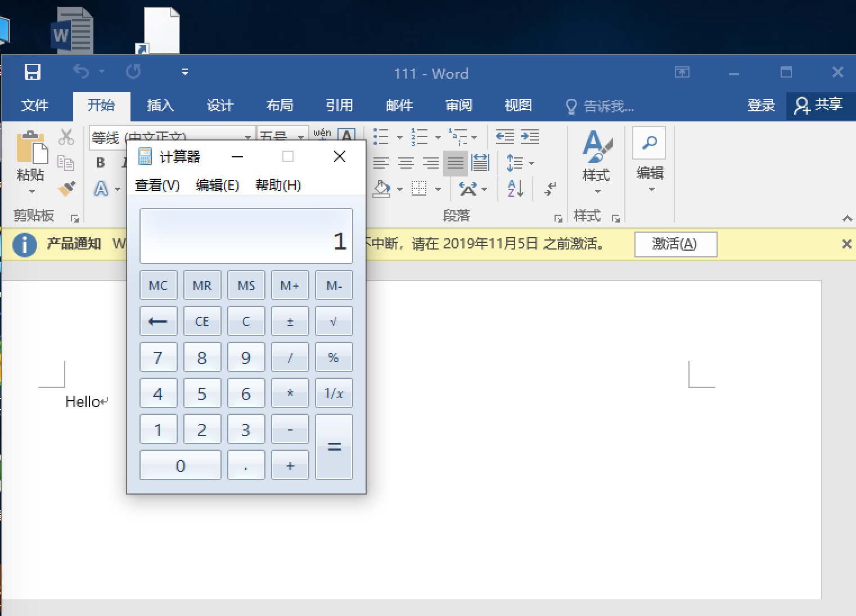Viewport: 856px width, 616px height.
Task: Undo the last action in Word
Action: pos(81,71)
